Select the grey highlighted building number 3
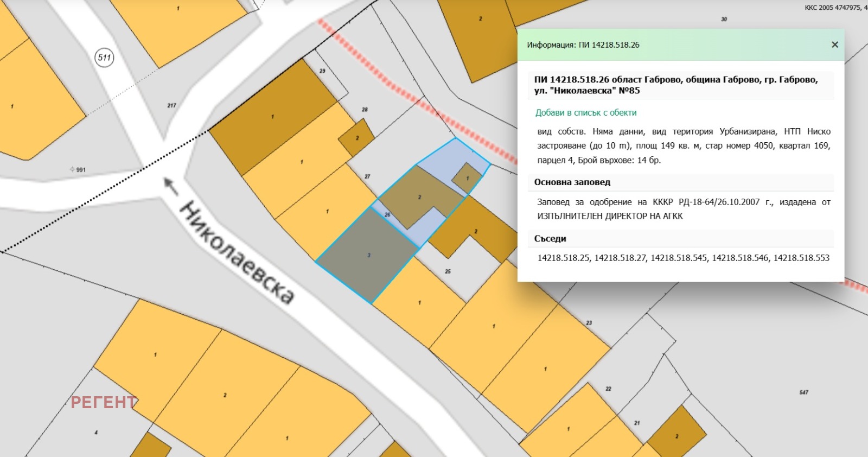The image size is (868, 457). point(368,255)
